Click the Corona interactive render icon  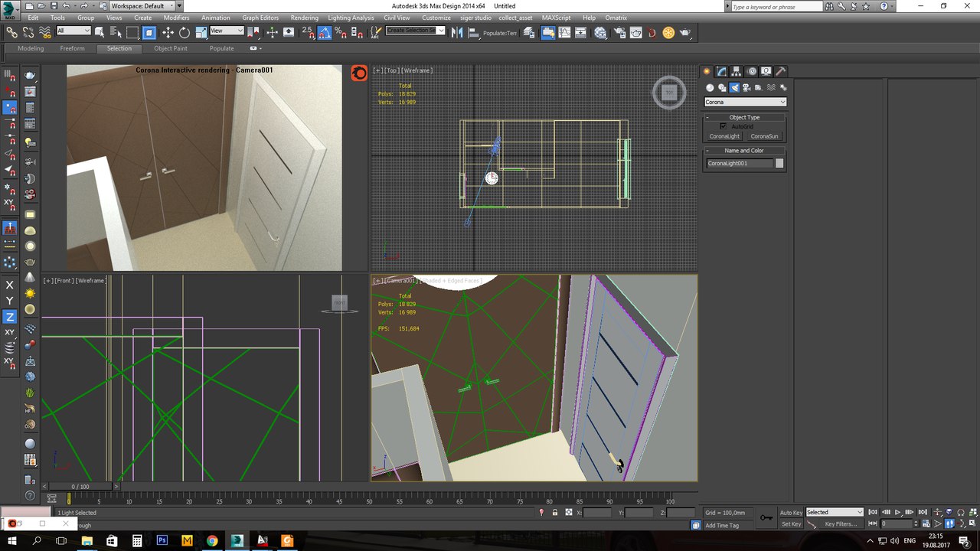click(358, 73)
